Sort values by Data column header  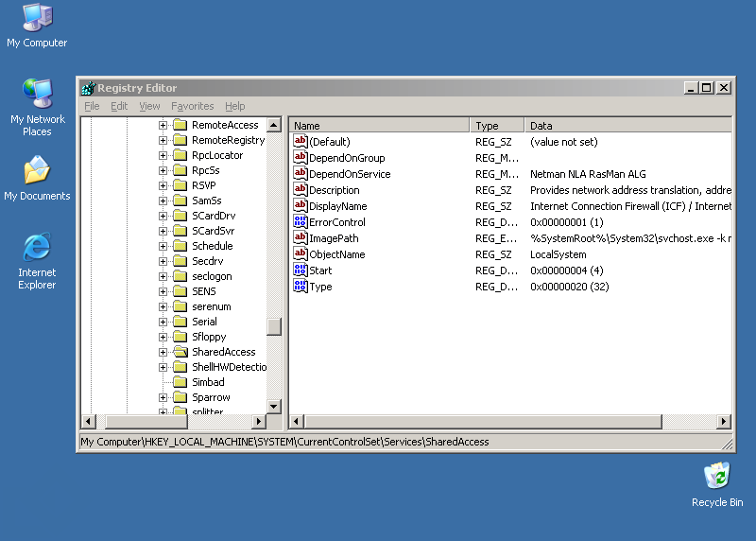pyautogui.click(x=628, y=126)
